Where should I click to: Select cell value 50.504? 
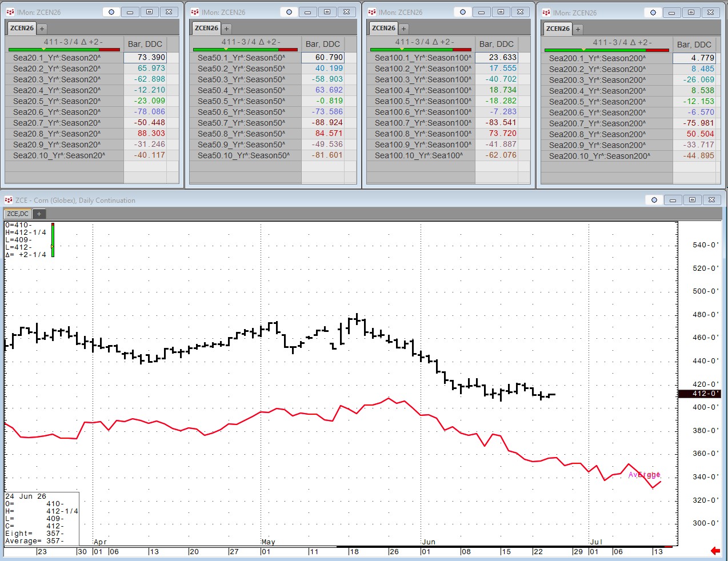point(694,134)
